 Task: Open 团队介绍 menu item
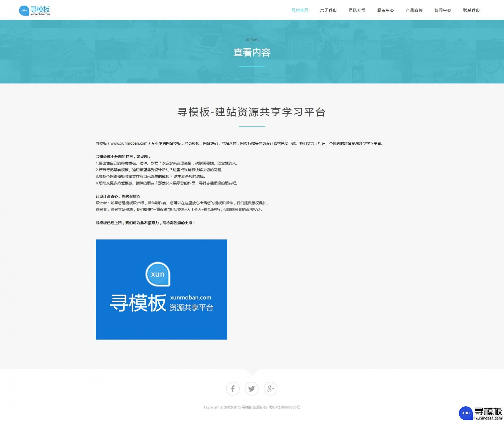click(x=357, y=10)
